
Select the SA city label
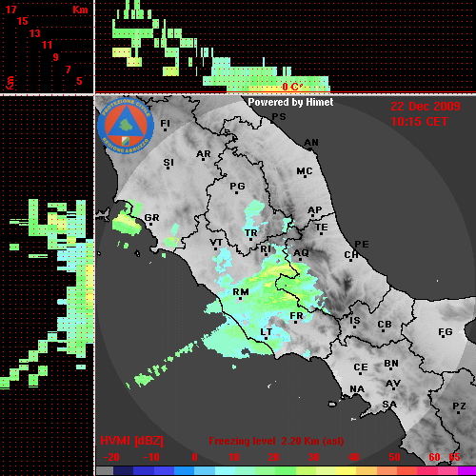pyautogui.click(x=389, y=405)
